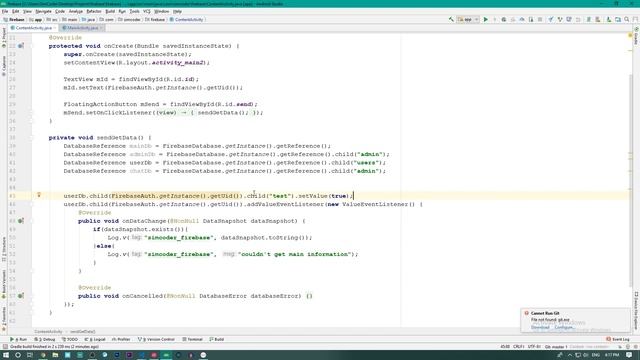This screenshot has height=360, width=640.
Task: Open the Terminal tool window
Action: point(192,339)
